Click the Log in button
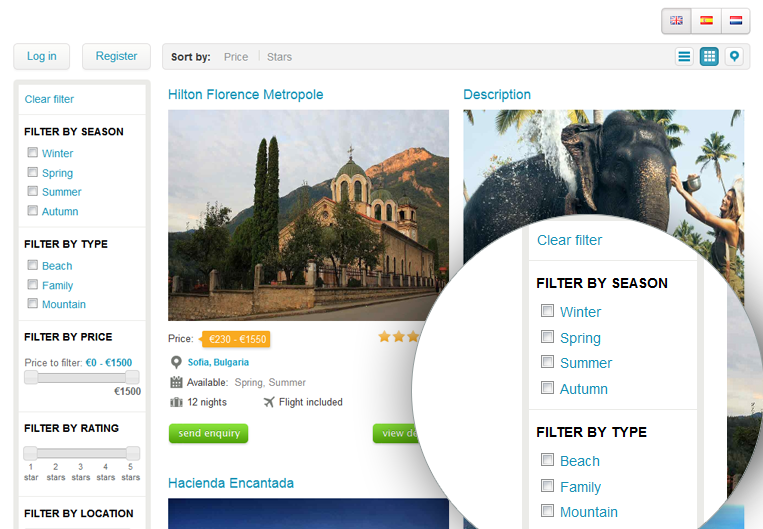Viewport: 763px width, 529px height. tap(42, 56)
